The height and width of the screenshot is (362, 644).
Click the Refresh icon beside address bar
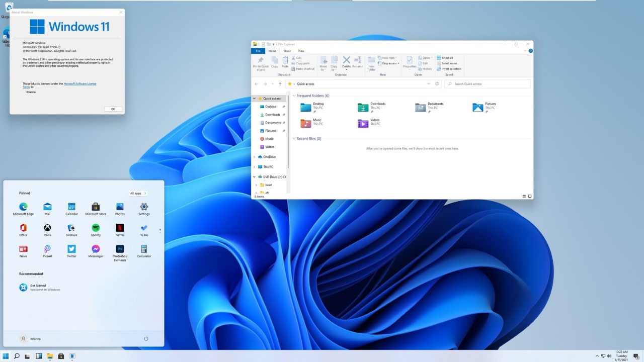pyautogui.click(x=437, y=84)
